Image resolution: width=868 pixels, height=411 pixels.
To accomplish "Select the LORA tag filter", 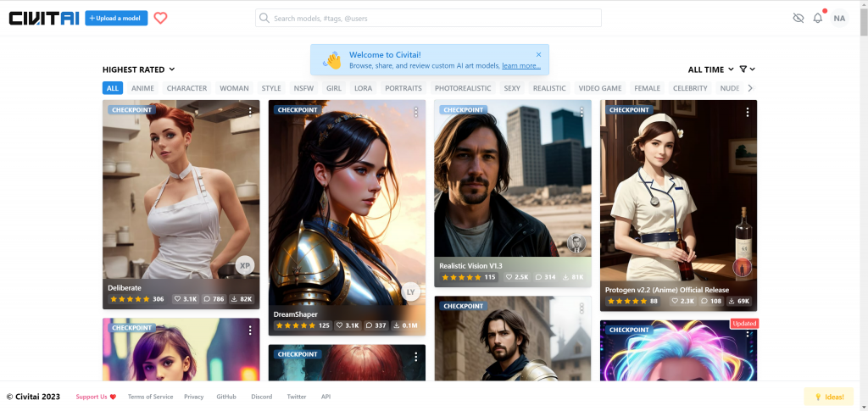I will tap(363, 88).
